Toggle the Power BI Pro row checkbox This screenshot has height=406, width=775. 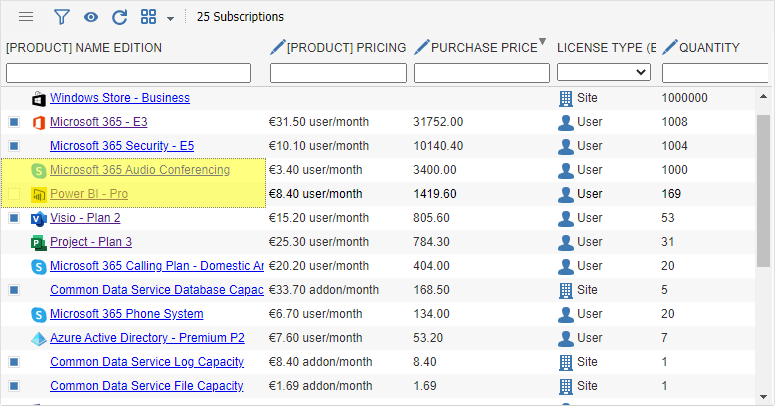pyautogui.click(x=14, y=194)
